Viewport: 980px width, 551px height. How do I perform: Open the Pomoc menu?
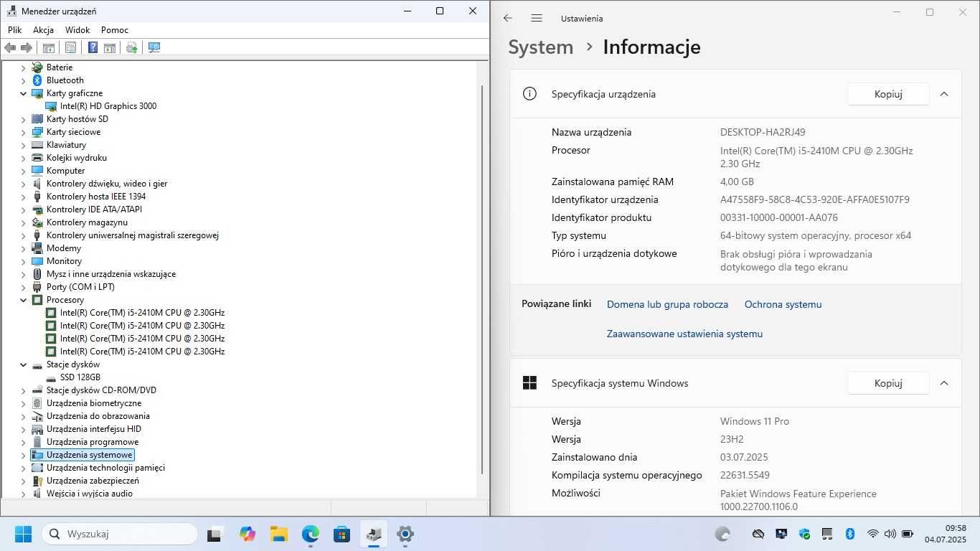115,30
